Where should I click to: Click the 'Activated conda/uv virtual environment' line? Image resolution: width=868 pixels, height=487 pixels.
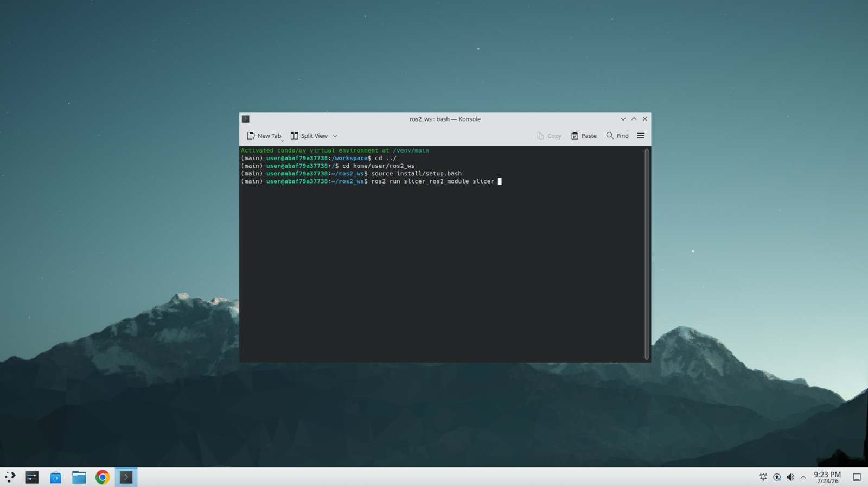click(335, 150)
